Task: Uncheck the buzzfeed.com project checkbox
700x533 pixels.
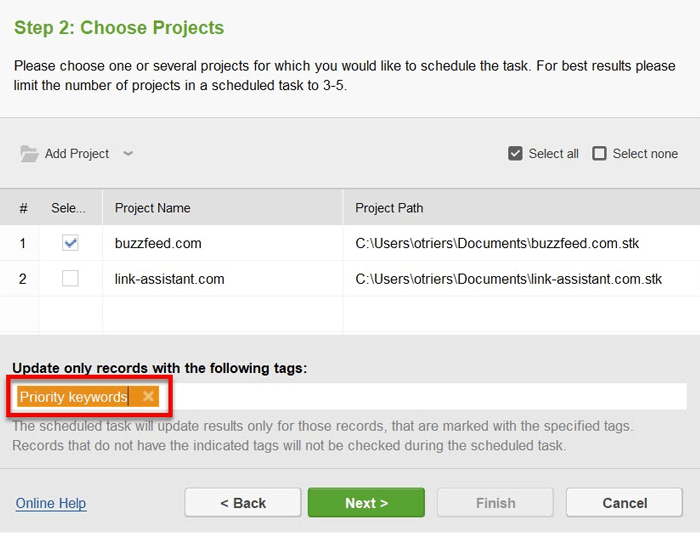Action: tap(70, 243)
